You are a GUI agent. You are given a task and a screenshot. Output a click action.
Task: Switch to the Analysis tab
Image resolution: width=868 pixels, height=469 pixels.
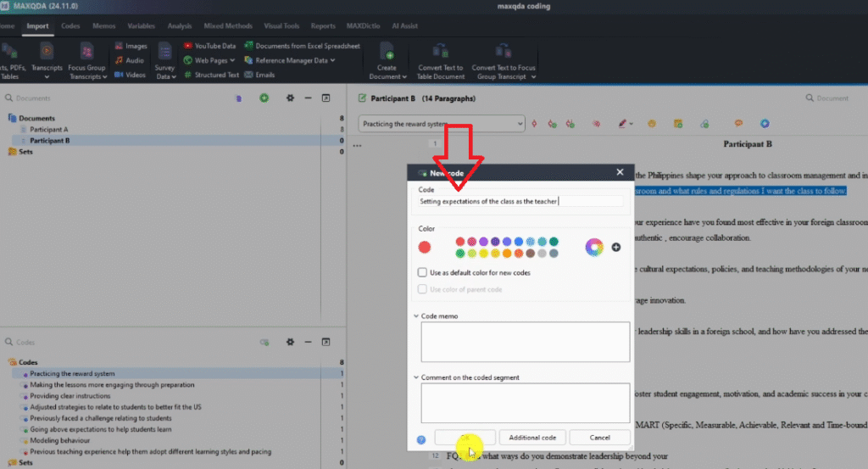point(180,26)
